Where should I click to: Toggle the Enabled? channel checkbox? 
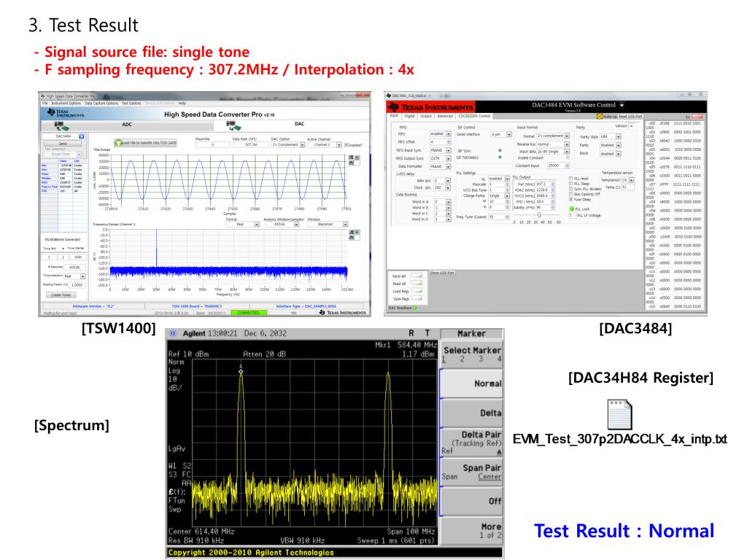tap(346, 145)
